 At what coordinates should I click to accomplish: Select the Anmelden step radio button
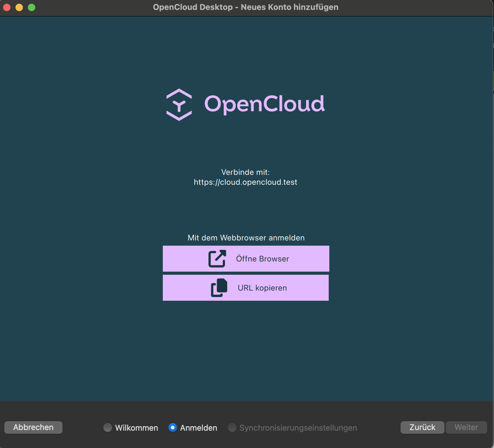[x=173, y=428]
